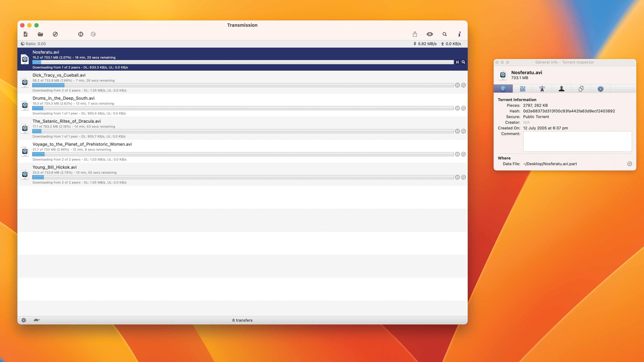Open a torrent file with the folder icon
The height and width of the screenshot is (362, 644).
tap(40, 34)
